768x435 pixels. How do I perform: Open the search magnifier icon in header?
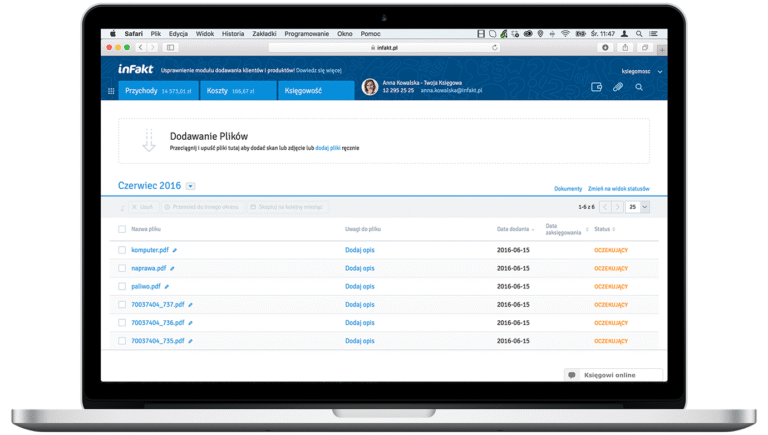click(x=639, y=87)
